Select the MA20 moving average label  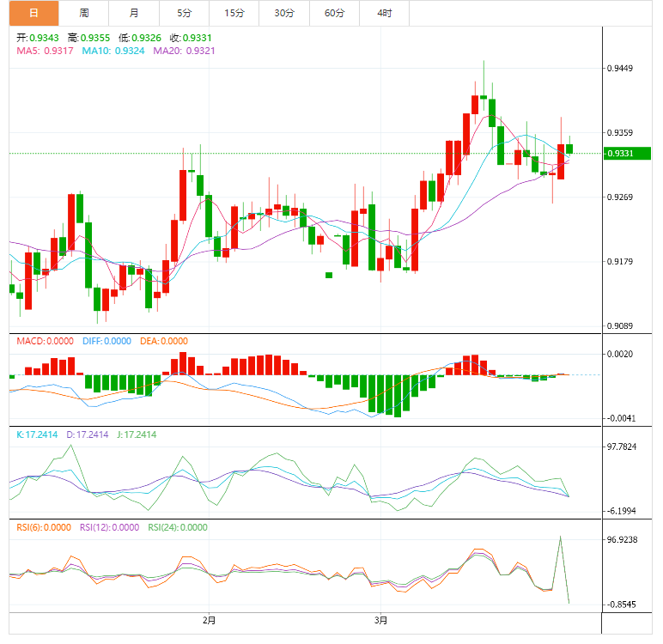(184, 52)
